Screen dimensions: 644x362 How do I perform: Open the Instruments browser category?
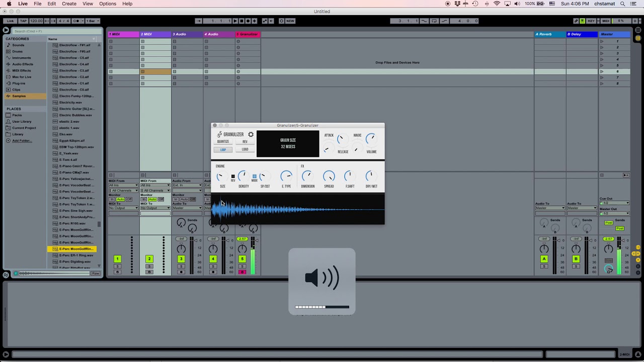point(21,58)
